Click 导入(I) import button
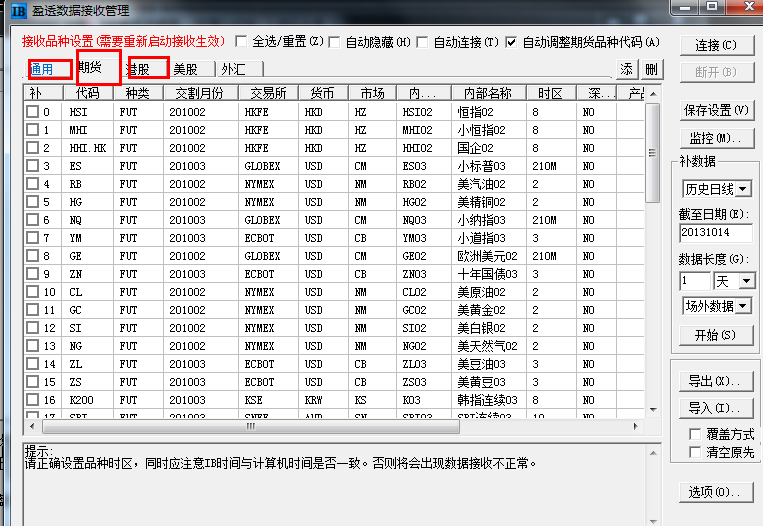The width and height of the screenshot is (763, 526). point(716,408)
